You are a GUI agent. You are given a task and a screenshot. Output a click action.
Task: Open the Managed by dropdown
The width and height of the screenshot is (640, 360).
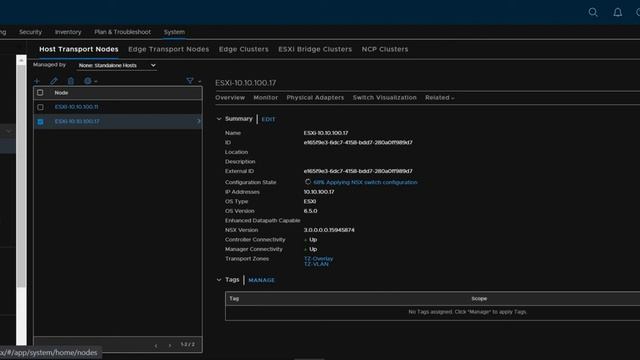click(117, 65)
